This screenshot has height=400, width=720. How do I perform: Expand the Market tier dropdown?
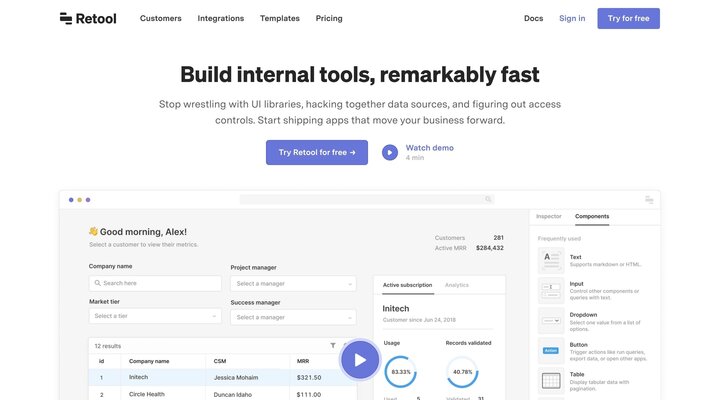[155, 316]
